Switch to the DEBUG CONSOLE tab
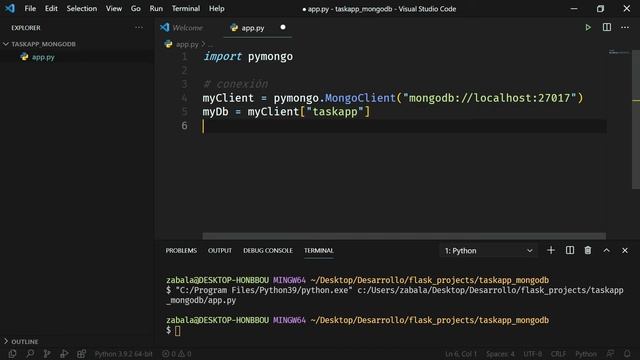 268,250
